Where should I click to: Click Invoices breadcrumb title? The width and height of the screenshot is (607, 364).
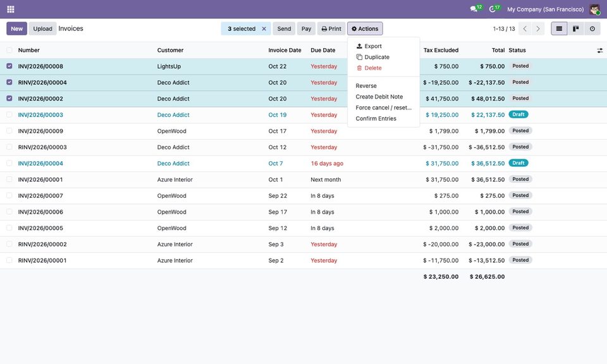coord(71,28)
